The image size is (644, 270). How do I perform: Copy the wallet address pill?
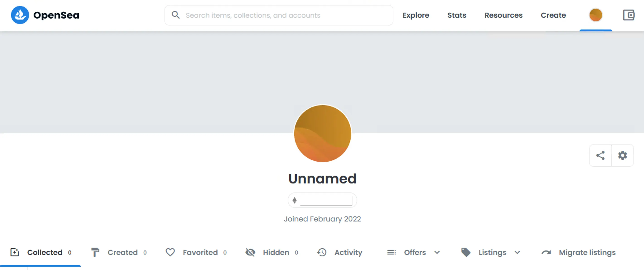click(x=326, y=200)
